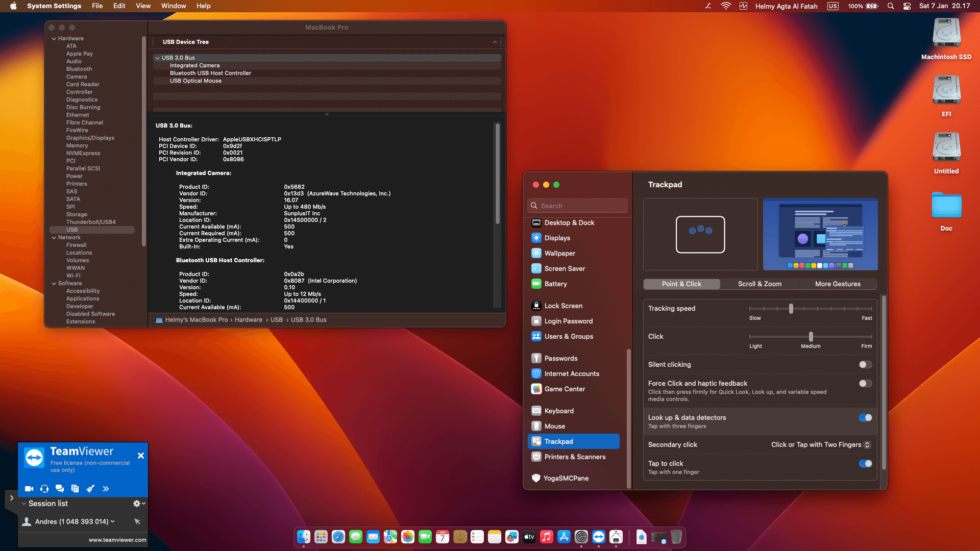This screenshot has width=980, height=551.
Task: Open Game Center settings
Action: tap(565, 389)
